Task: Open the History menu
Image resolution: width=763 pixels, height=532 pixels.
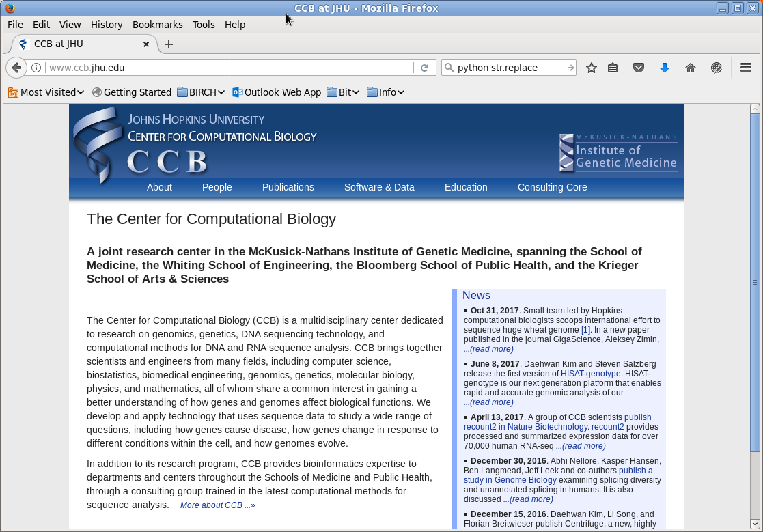Action: (107, 25)
